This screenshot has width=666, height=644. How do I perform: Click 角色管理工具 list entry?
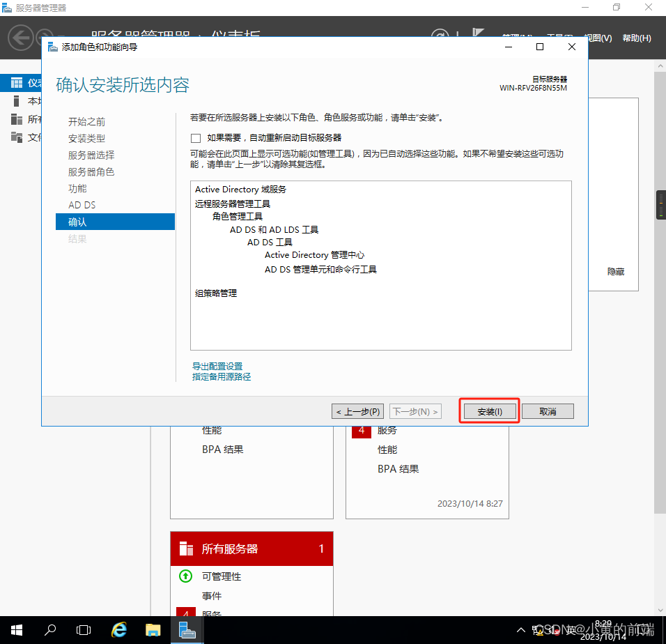[x=238, y=217]
